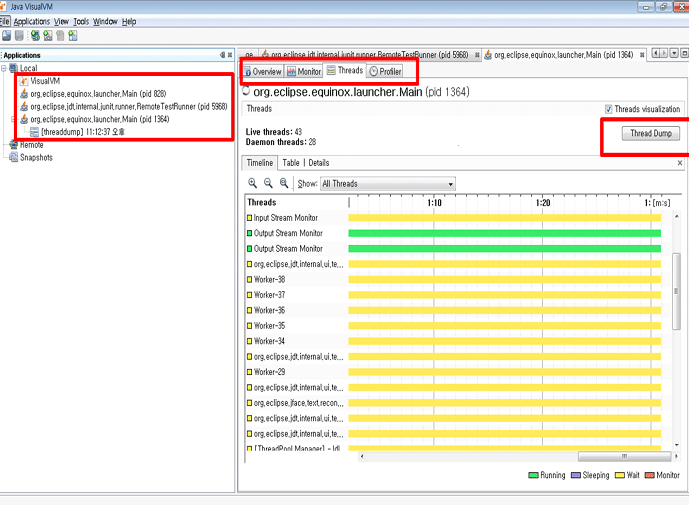Open the Timeline sub-tab
Image resolution: width=689 pixels, height=520 pixels.
click(x=260, y=163)
